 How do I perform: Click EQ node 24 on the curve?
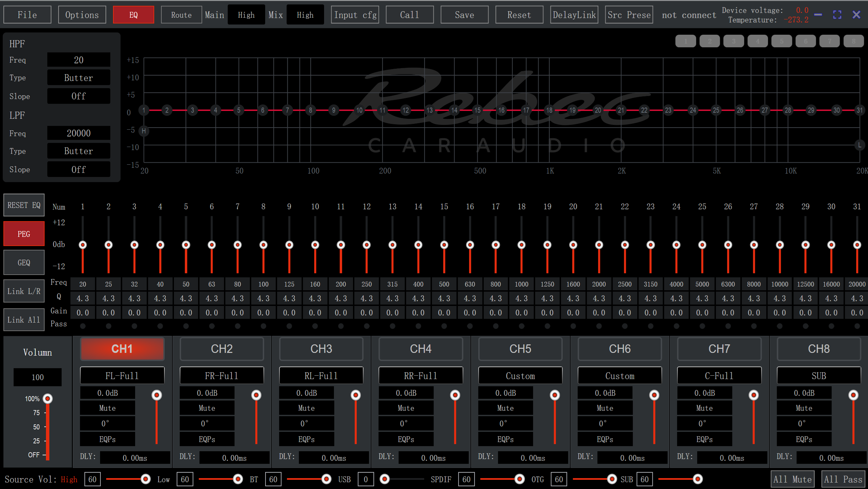pyautogui.click(x=693, y=110)
